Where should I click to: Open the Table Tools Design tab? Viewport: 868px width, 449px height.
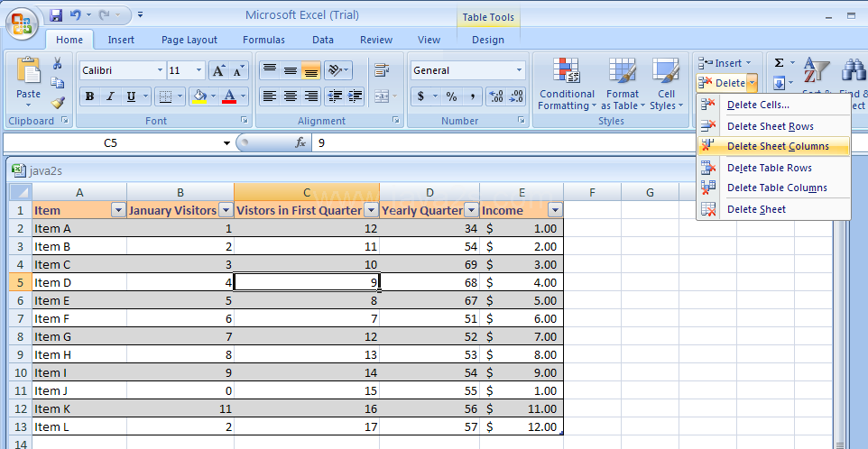pos(488,40)
